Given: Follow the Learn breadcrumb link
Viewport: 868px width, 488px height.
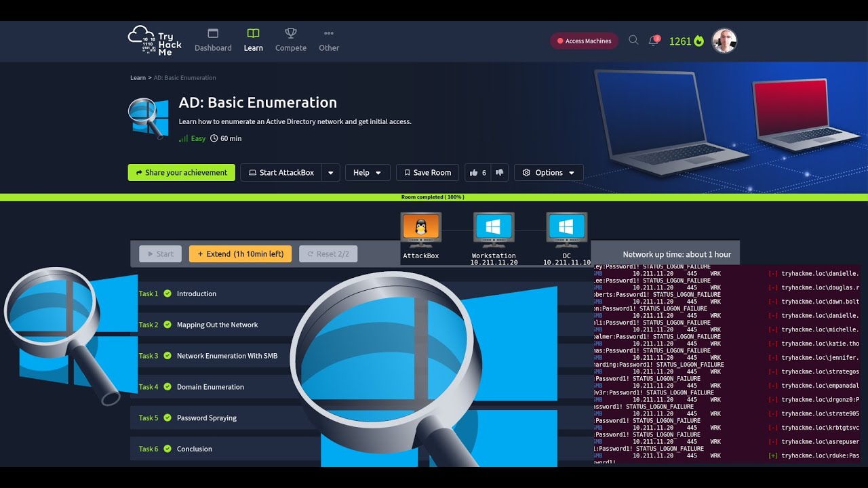Looking at the screenshot, I should coord(138,78).
